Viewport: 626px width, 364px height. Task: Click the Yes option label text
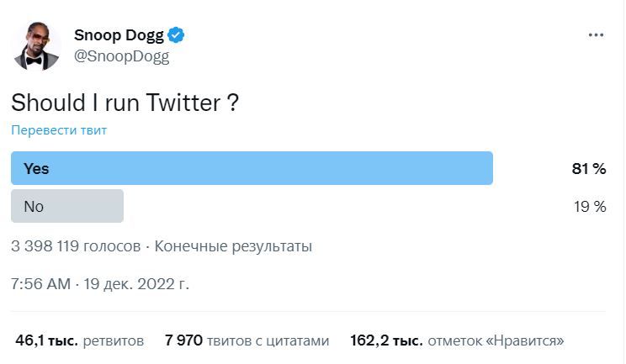[x=36, y=169]
